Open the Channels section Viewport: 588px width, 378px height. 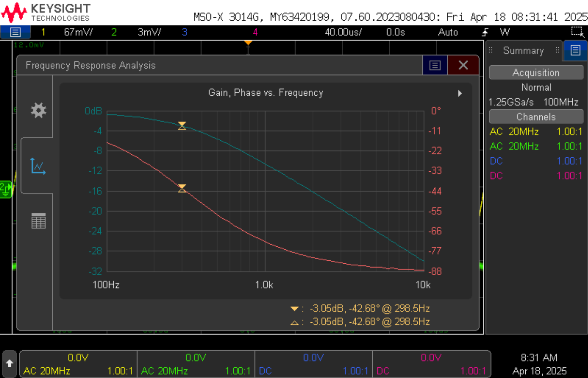tap(536, 117)
